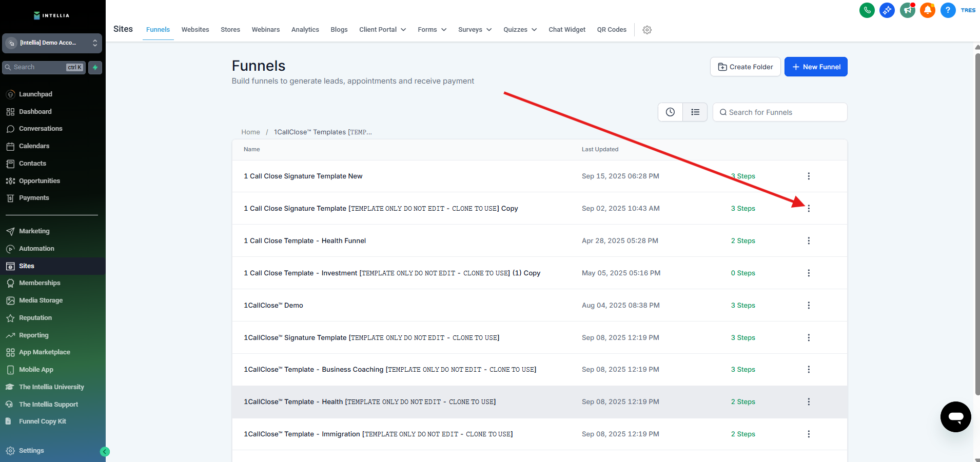980x462 pixels.
Task: Open the megaphone announcements icon
Action: [x=908, y=10]
